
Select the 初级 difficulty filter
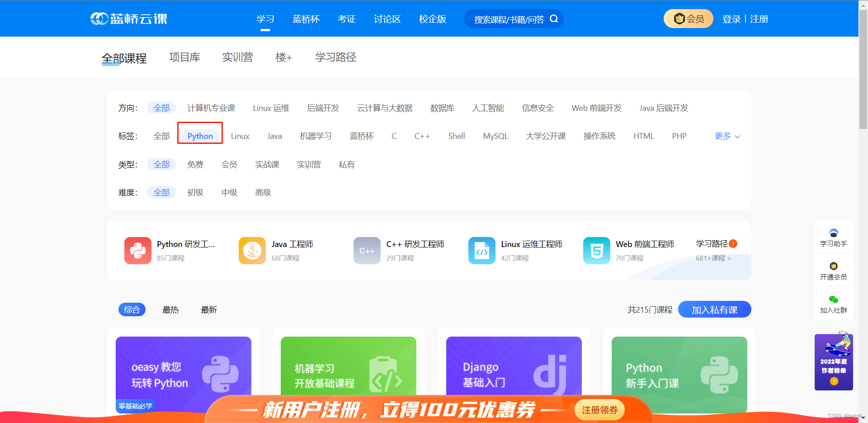[x=195, y=193]
